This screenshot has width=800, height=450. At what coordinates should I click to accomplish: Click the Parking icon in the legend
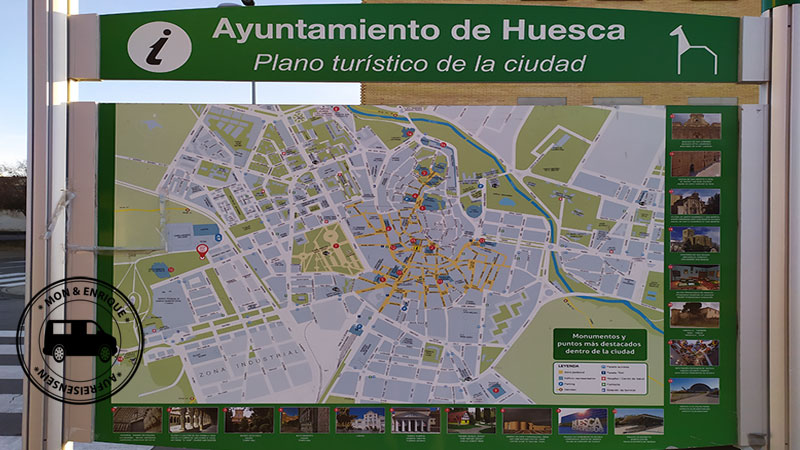[561, 384]
